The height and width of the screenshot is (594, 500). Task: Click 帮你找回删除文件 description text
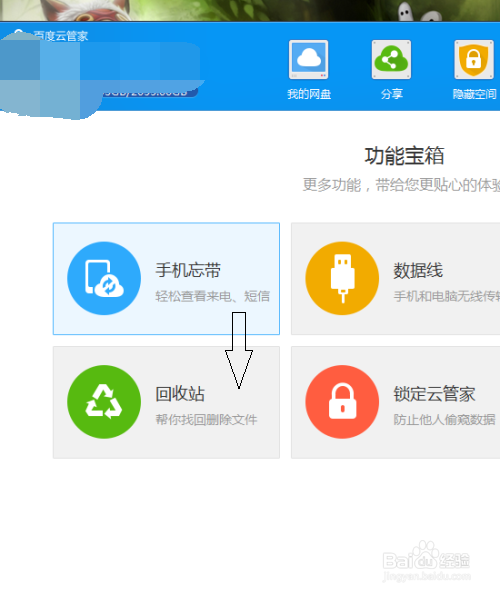tap(206, 420)
